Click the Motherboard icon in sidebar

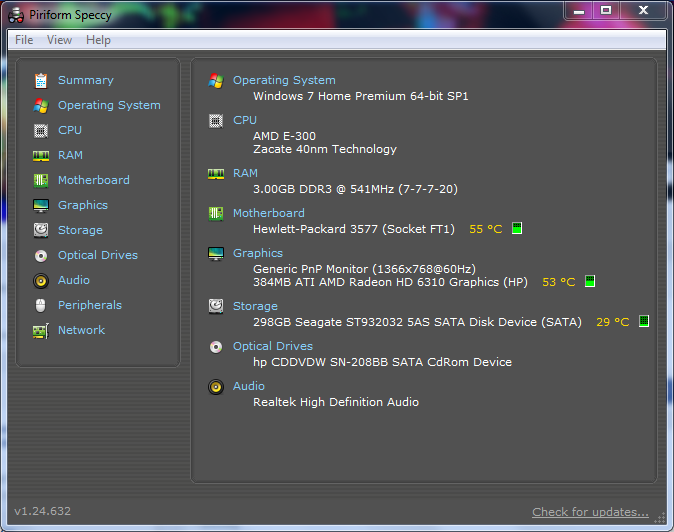41,180
